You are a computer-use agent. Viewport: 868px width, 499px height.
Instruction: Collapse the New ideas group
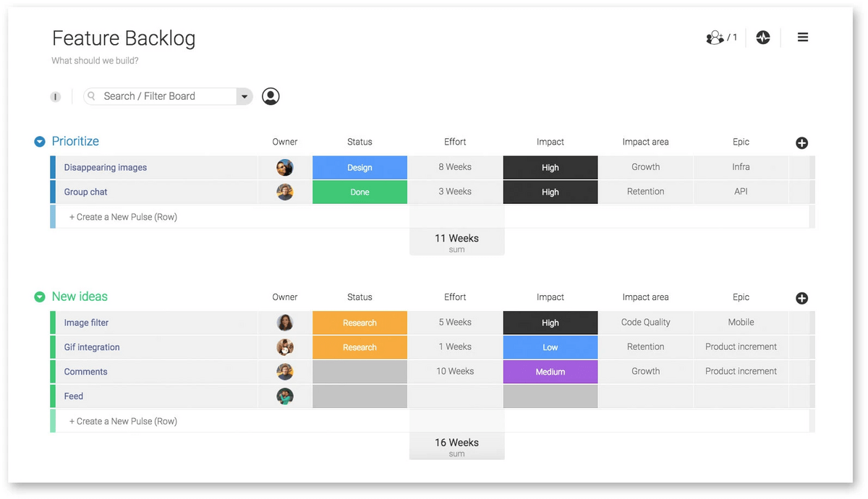pos(40,297)
